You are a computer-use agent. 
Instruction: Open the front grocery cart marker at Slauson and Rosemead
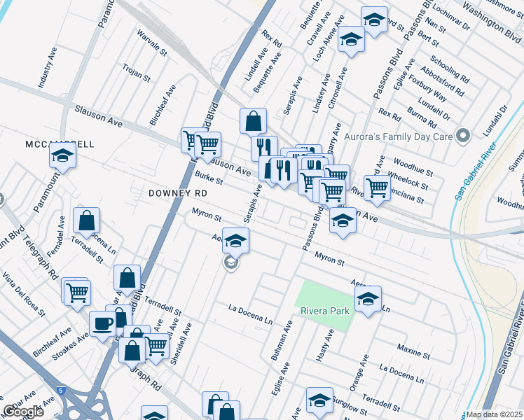tap(207, 146)
